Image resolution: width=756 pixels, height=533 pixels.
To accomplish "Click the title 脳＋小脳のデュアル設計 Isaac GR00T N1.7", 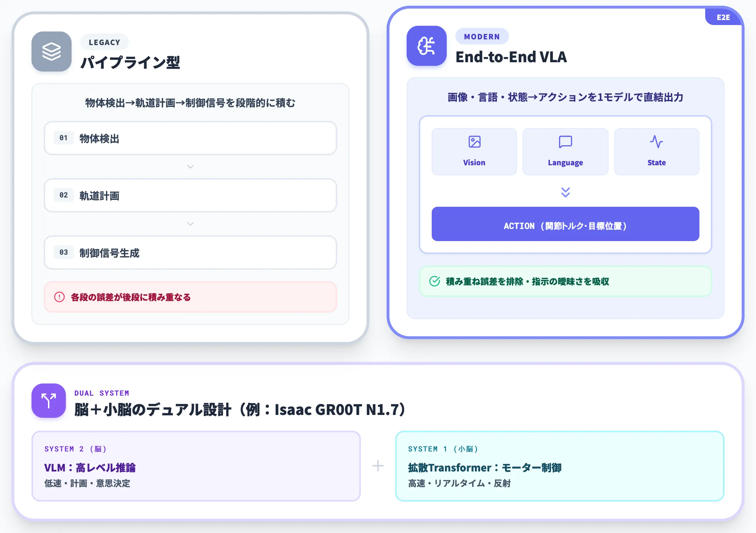I will (240, 410).
